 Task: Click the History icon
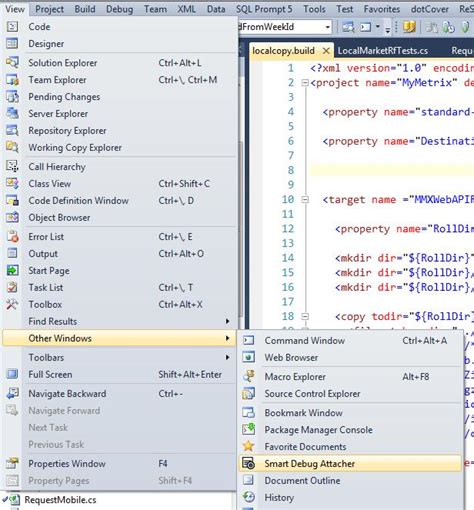pos(249,497)
